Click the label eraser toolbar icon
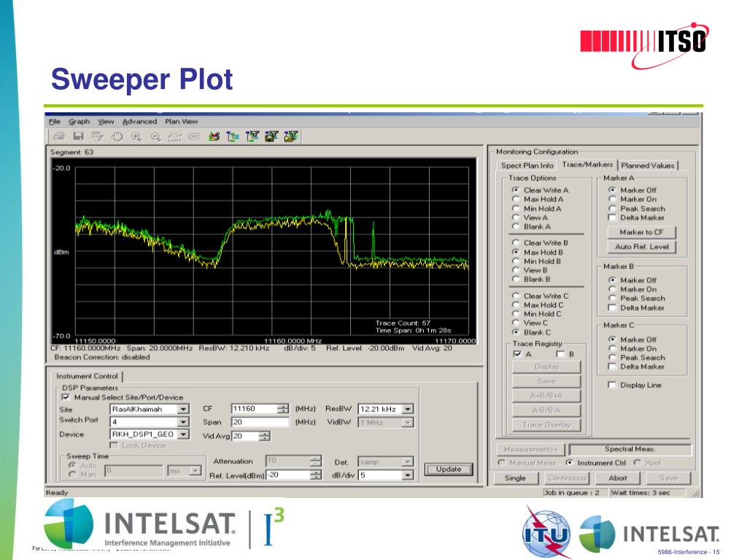Image resolution: width=747 pixels, height=560 pixels. click(175, 136)
